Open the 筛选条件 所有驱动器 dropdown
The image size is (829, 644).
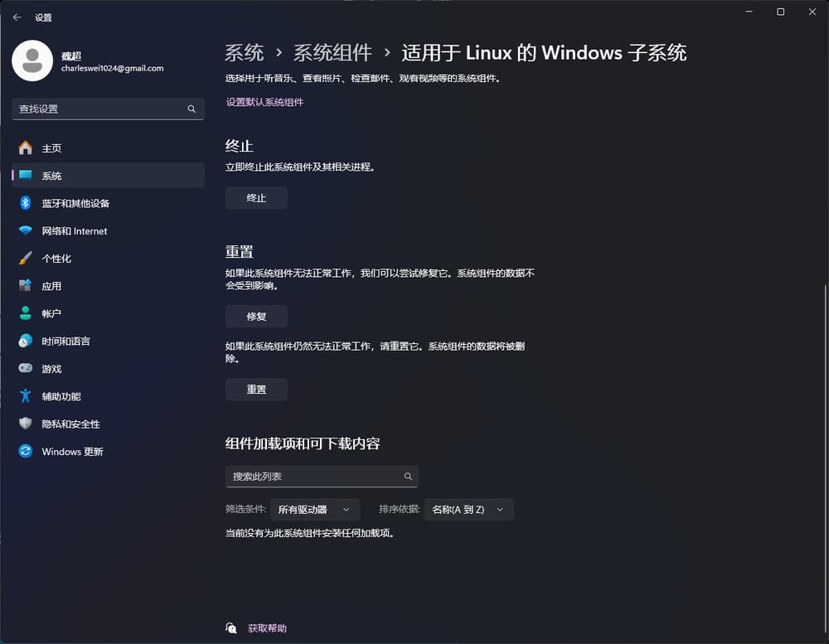(315, 510)
